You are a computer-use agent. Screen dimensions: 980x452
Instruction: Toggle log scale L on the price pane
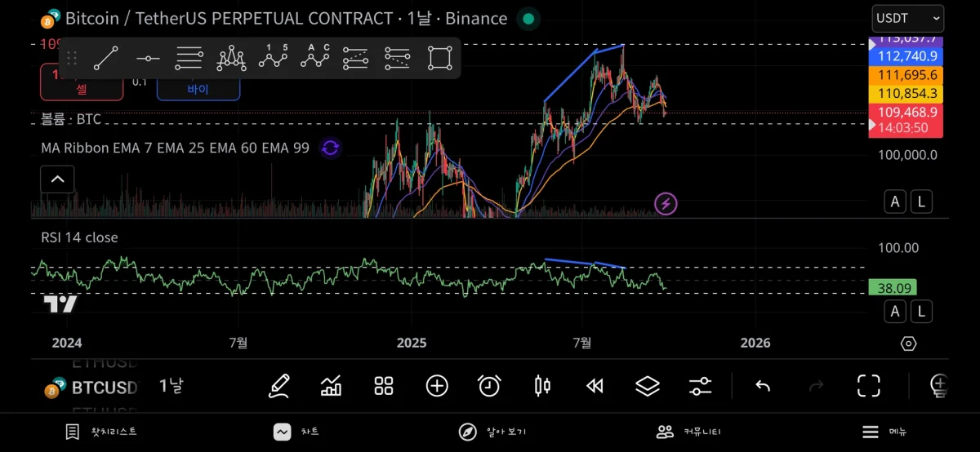tap(922, 202)
